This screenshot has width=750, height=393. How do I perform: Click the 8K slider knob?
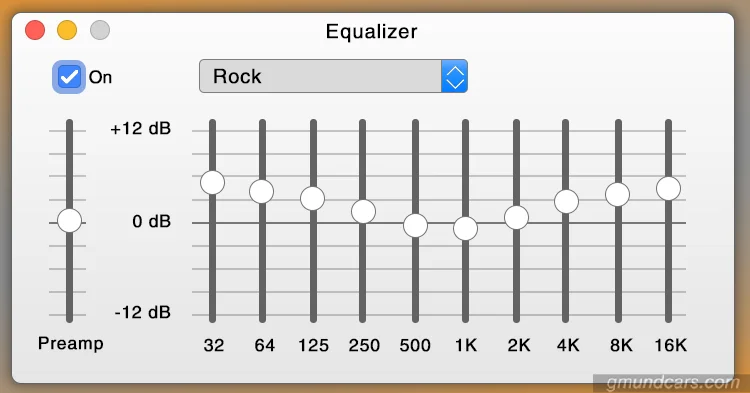pos(618,195)
